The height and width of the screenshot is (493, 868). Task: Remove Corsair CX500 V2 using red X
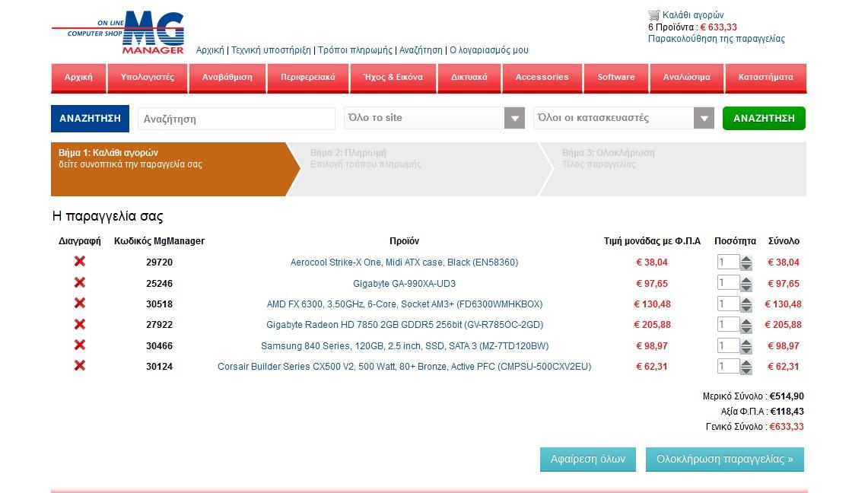pyautogui.click(x=80, y=365)
